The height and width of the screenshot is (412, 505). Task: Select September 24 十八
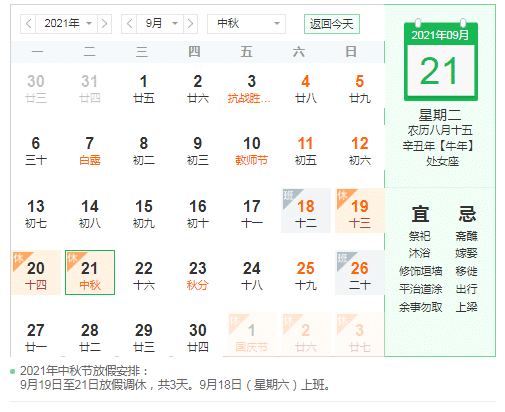[x=252, y=275]
